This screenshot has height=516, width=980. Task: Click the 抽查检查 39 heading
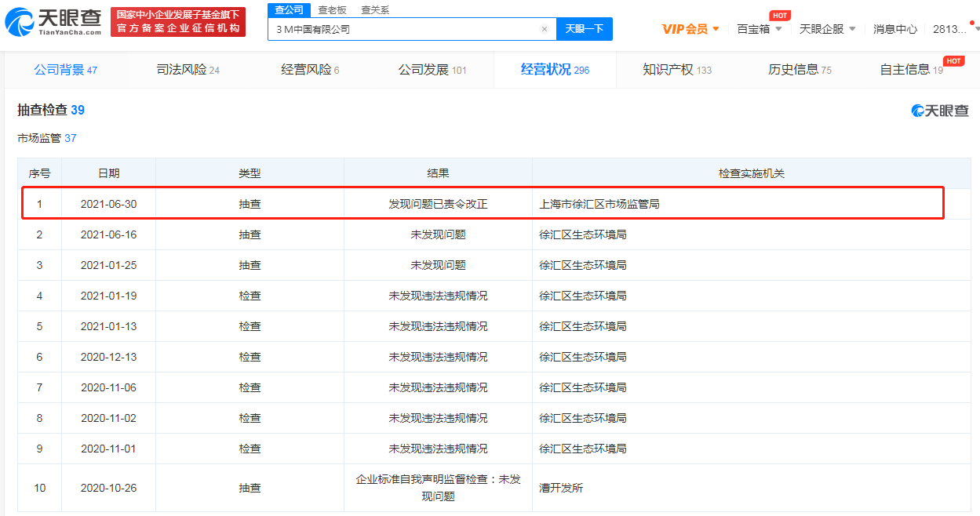[x=51, y=110]
